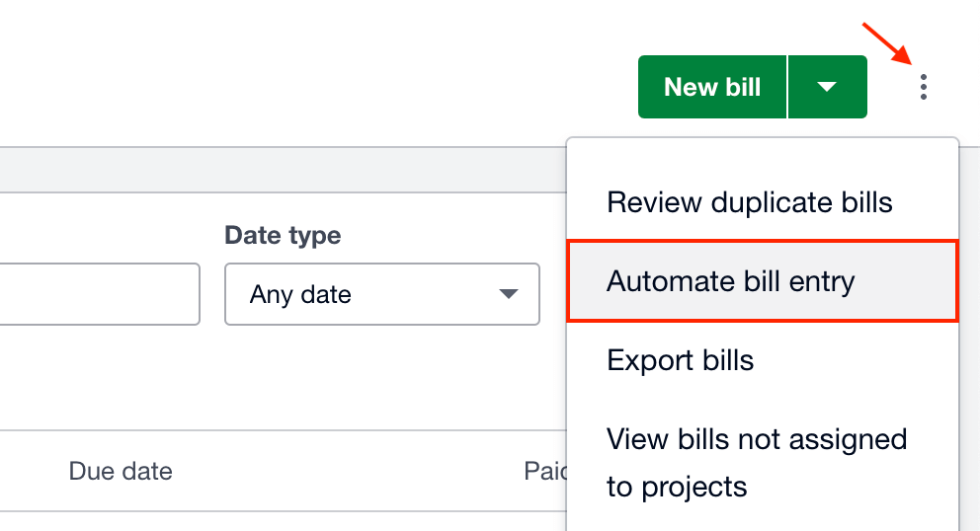Select Export bills menu option
The width and height of the screenshot is (980, 531).
(763, 360)
